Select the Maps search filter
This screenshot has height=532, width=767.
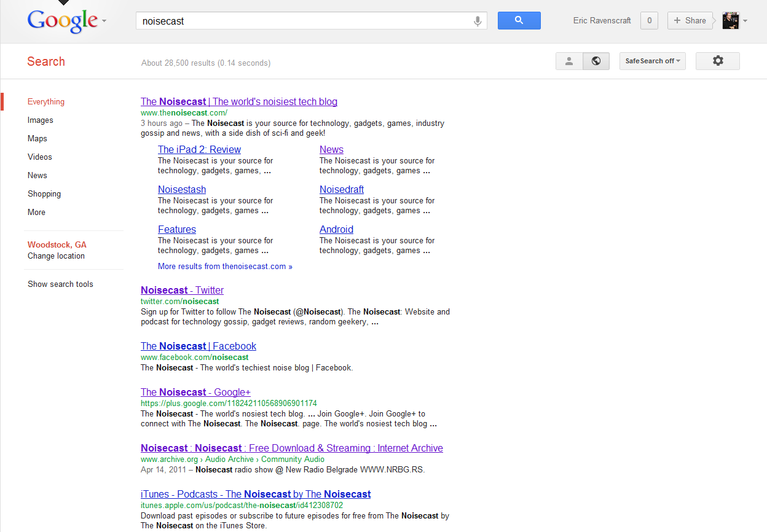click(x=37, y=139)
